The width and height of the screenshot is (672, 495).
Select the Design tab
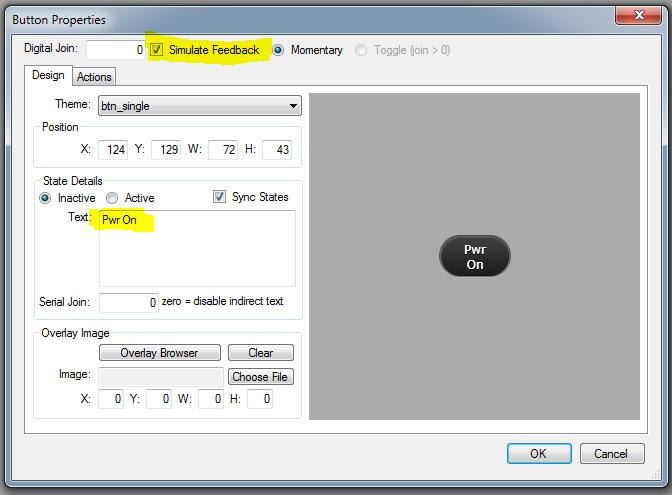pos(48,76)
